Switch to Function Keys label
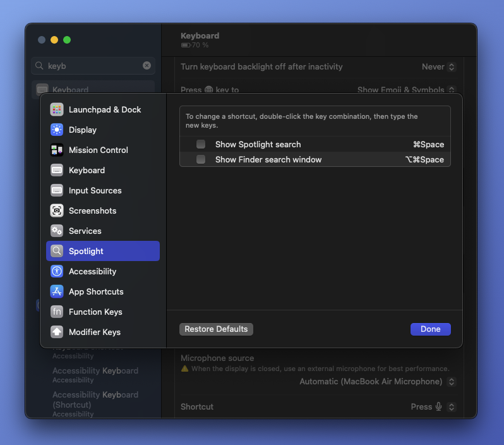 pyautogui.click(x=95, y=312)
